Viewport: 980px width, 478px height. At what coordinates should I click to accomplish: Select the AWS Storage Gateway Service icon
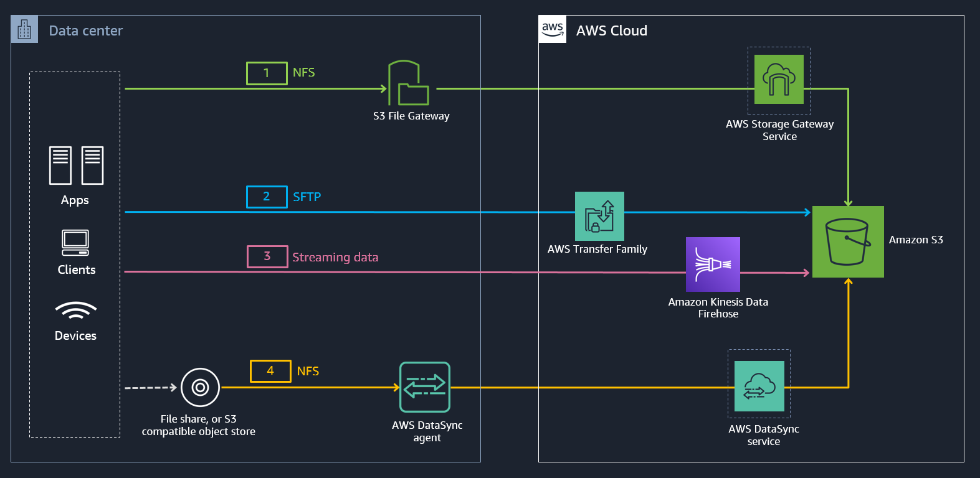click(x=779, y=79)
